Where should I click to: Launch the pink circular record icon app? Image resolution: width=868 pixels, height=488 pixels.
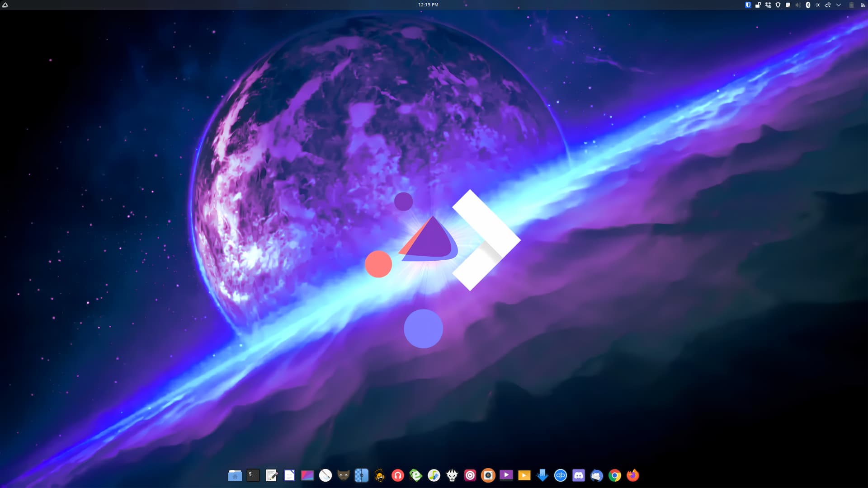pos(470,475)
